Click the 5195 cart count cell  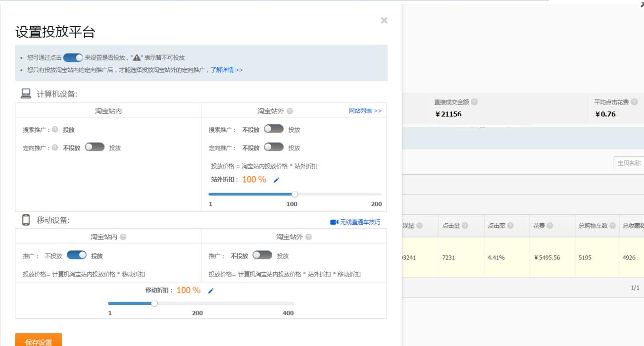pyautogui.click(x=586, y=257)
